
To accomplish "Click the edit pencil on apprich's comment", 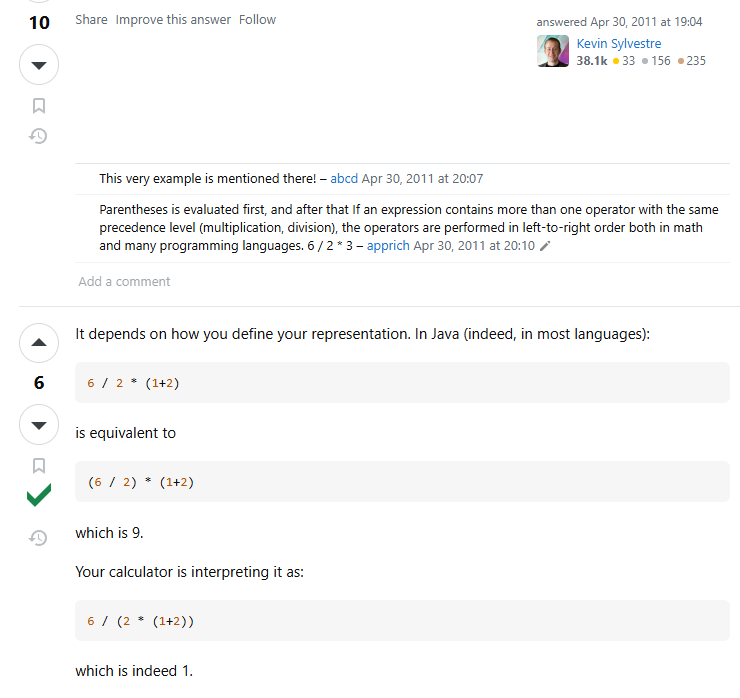I will point(545,246).
